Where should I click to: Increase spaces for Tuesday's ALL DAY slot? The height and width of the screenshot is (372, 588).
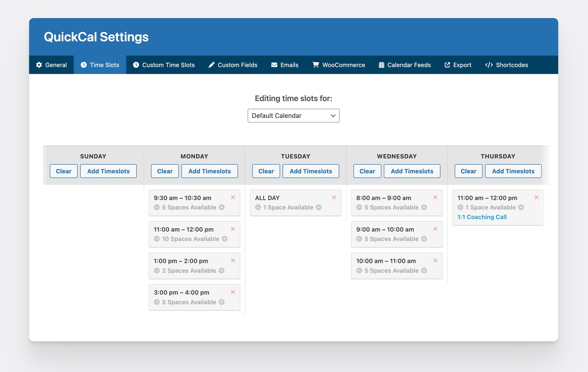point(319,207)
